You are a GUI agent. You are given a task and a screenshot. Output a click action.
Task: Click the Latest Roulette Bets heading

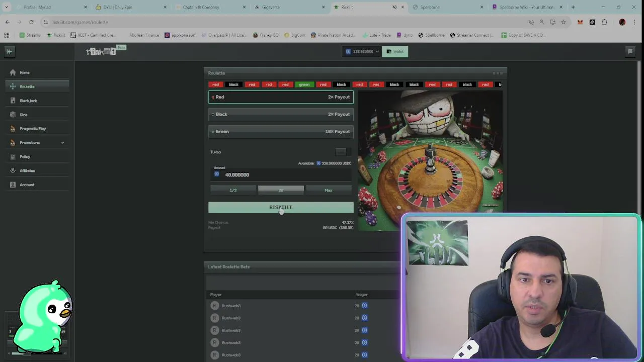229,267
